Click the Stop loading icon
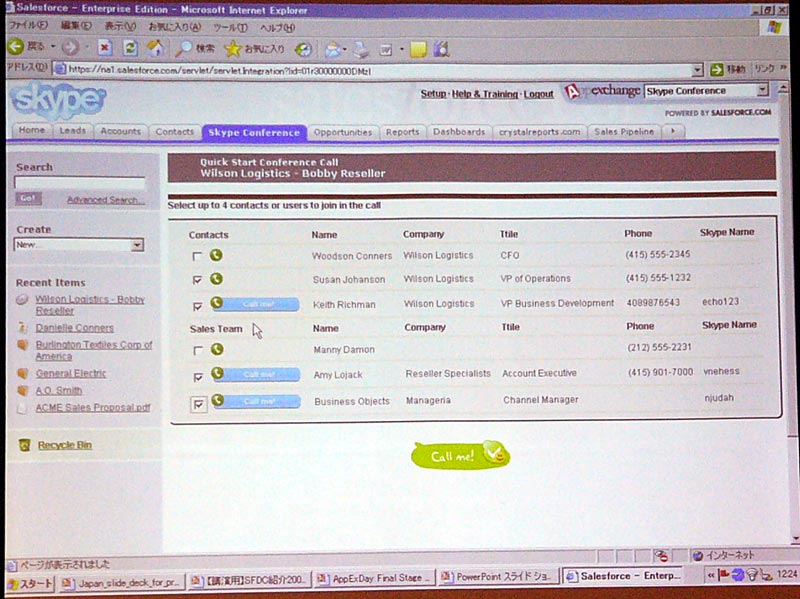 click(105, 47)
